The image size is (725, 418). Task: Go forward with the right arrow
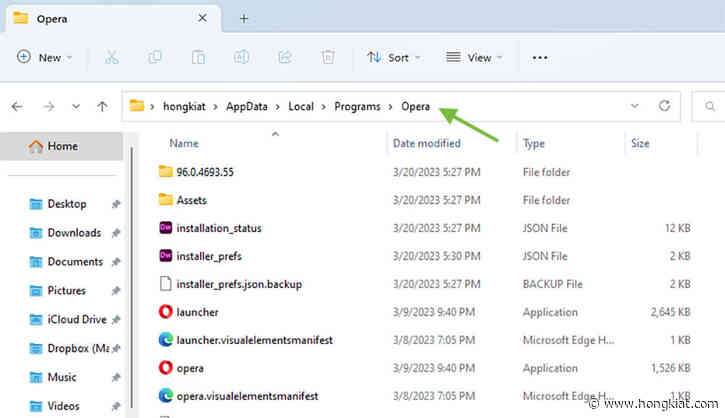tap(49, 107)
